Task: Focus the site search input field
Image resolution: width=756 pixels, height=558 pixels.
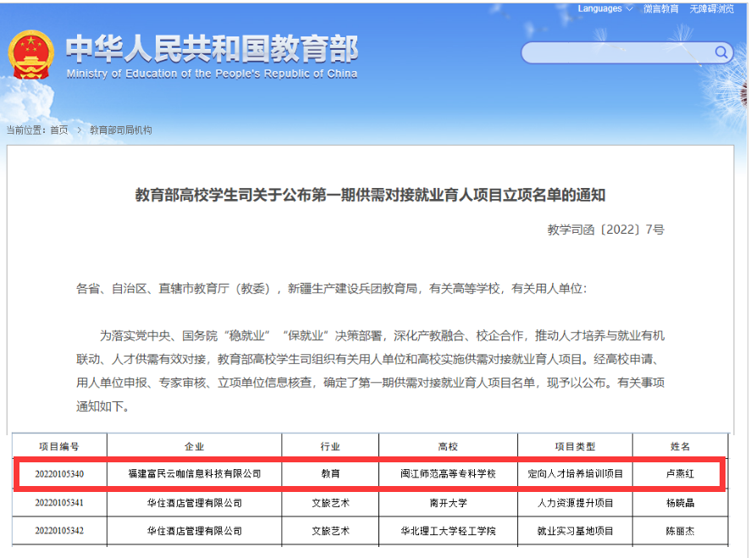Action: (618, 52)
